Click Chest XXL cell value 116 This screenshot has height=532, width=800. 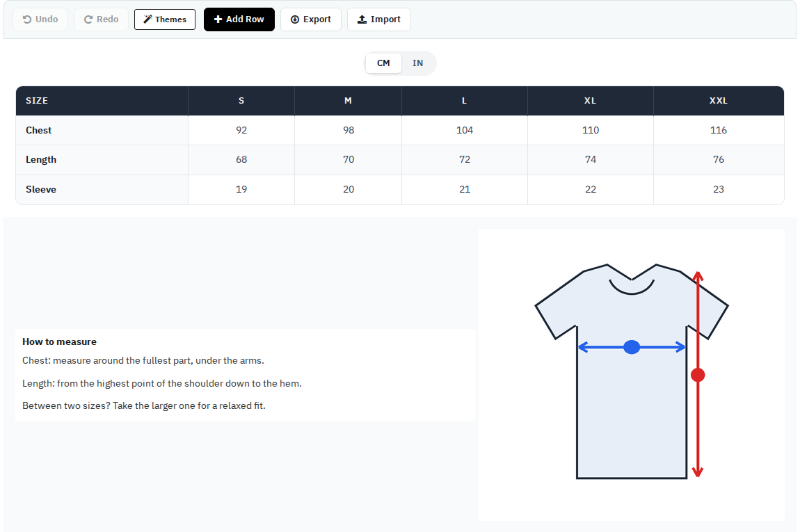(x=719, y=130)
